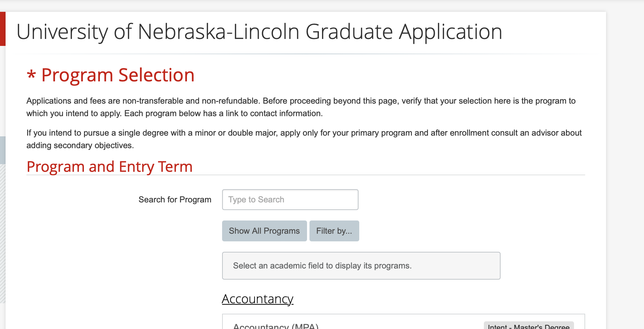Image resolution: width=644 pixels, height=329 pixels.
Task: Click the Search for Program text field
Action: [x=290, y=200]
